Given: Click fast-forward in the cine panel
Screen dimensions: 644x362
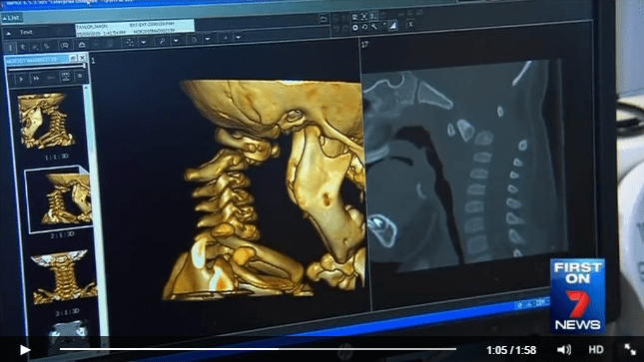Looking at the screenshot, I should click(x=36, y=78).
